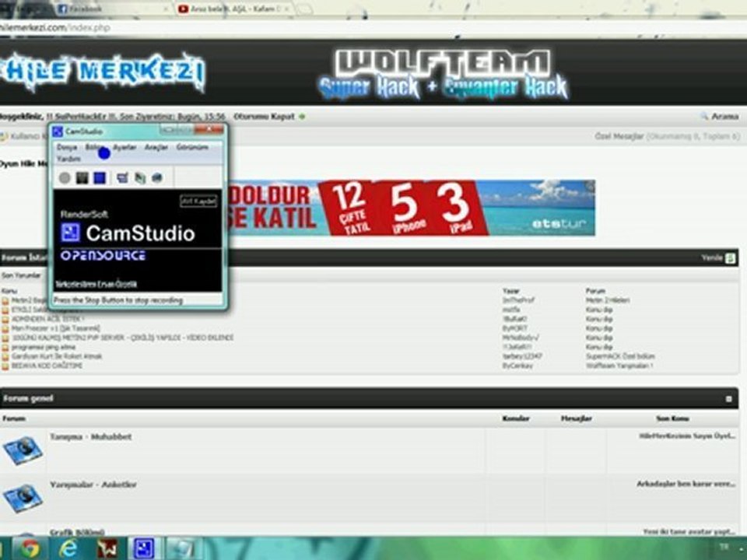Open the Bölge menu in CamStudio
The width and height of the screenshot is (747, 560).
tap(95, 147)
